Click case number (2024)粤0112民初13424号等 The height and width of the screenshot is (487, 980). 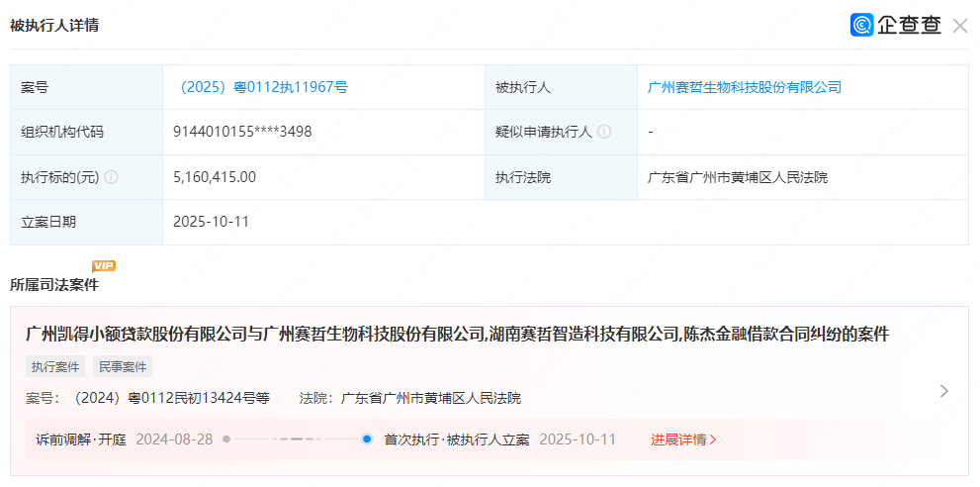tap(172, 398)
